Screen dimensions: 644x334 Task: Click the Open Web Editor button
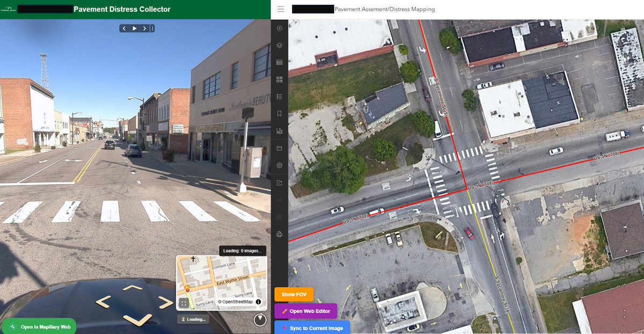point(306,311)
